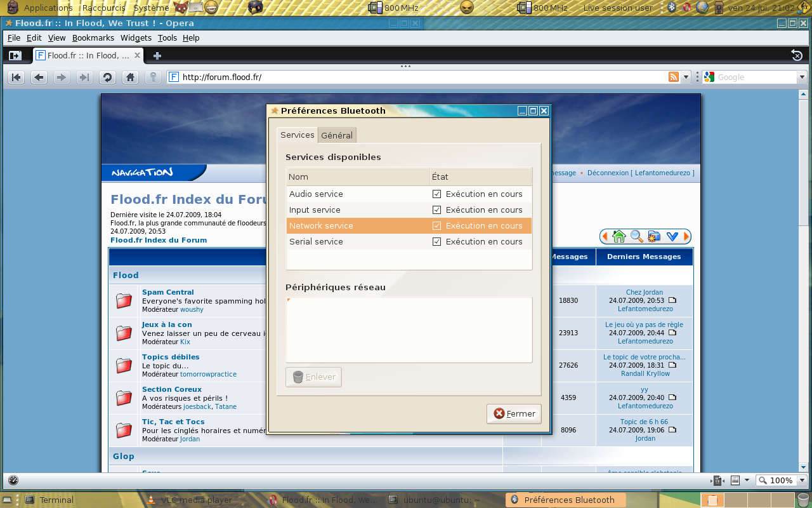Image resolution: width=812 pixels, height=508 pixels.
Task: Click the green house icon on forum
Action: coord(619,236)
